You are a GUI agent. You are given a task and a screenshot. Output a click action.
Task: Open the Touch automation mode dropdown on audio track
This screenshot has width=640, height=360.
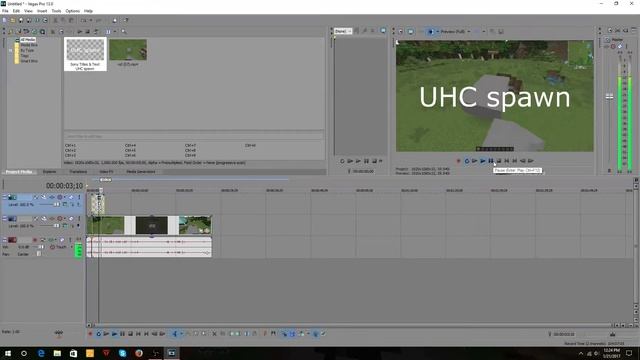coord(71,247)
